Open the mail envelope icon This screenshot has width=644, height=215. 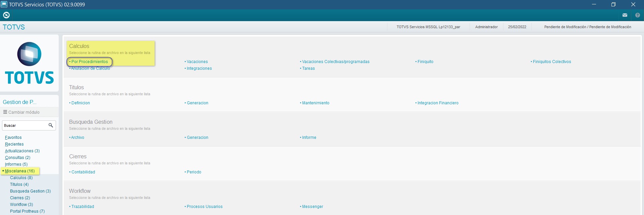tap(625, 15)
